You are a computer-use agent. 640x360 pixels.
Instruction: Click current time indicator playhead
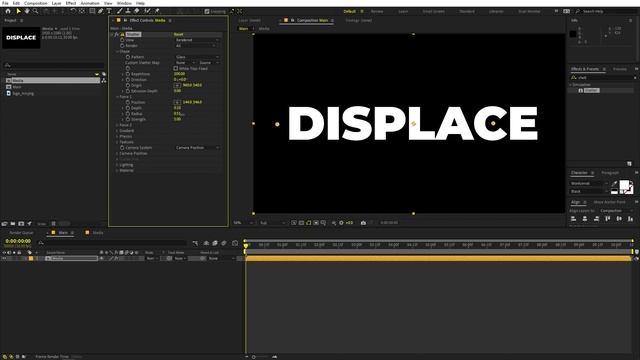pyautogui.click(x=246, y=245)
